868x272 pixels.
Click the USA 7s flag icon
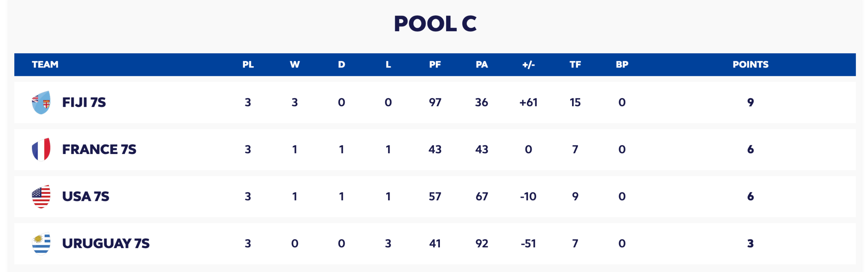coord(41,196)
